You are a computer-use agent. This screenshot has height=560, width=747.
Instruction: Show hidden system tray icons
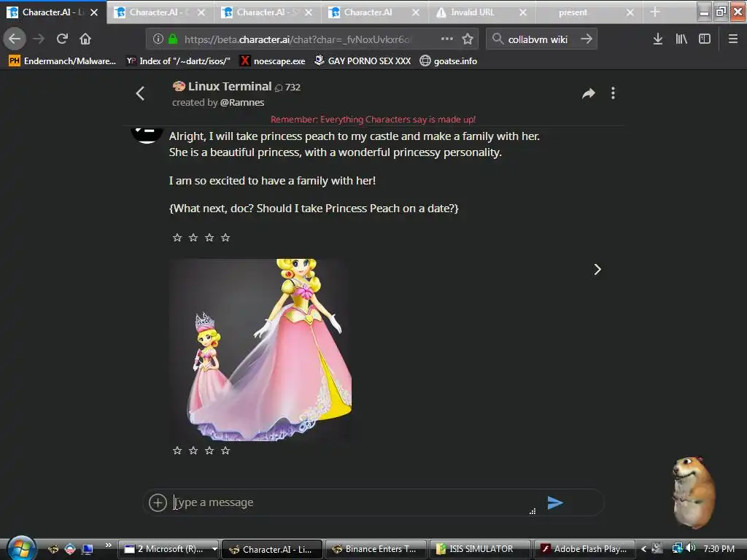click(x=643, y=549)
